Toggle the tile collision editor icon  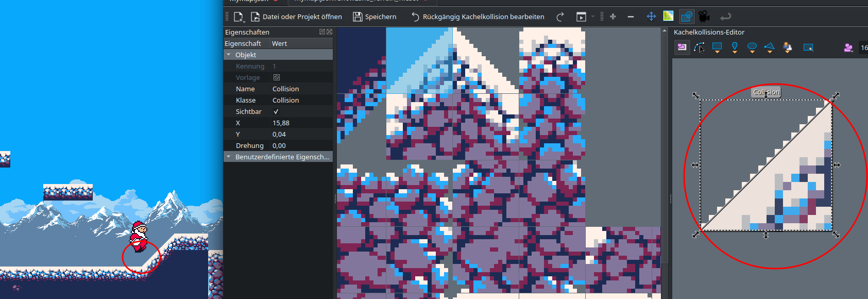pyautogui.click(x=686, y=17)
